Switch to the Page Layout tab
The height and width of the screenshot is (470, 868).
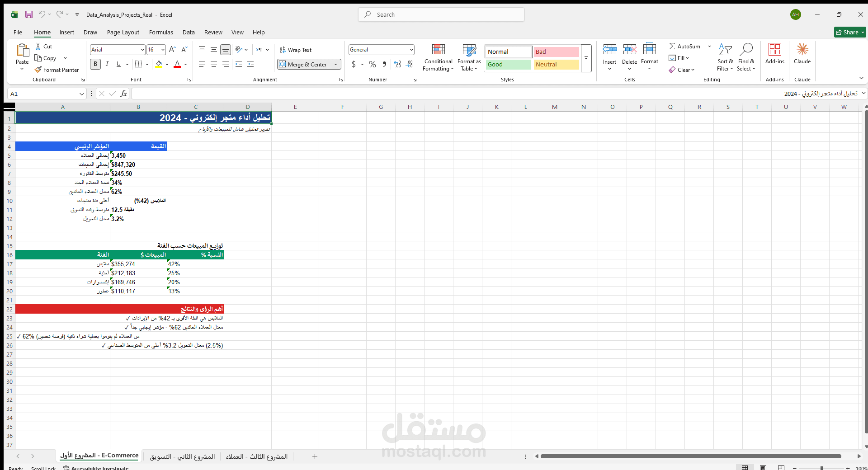pyautogui.click(x=123, y=32)
